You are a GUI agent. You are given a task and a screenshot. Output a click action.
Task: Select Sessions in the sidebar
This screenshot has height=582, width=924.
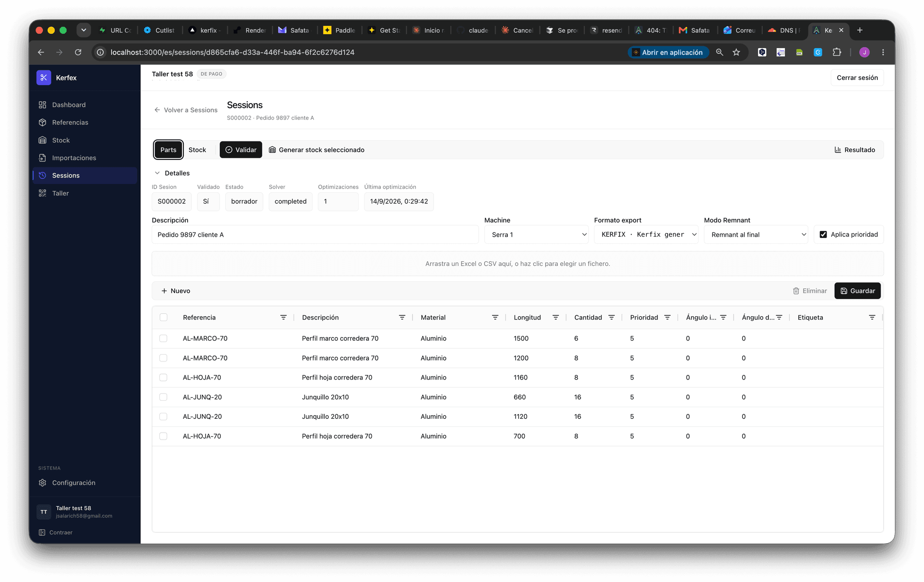(x=85, y=176)
